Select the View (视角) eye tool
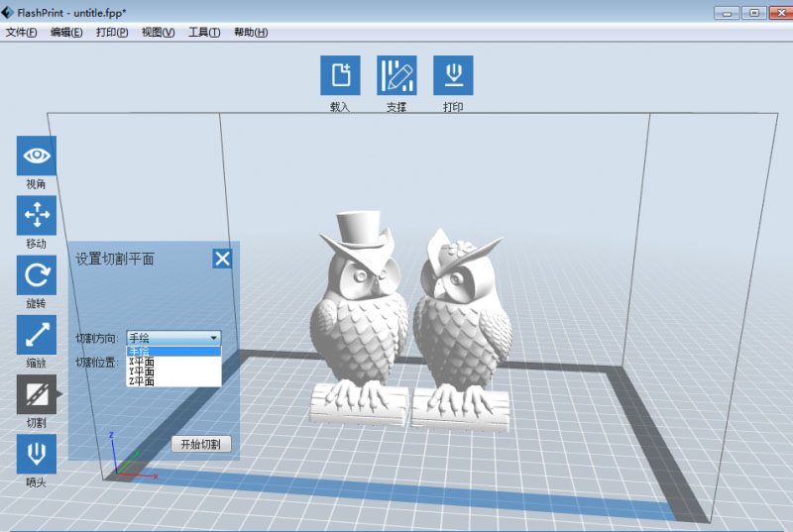The image size is (793, 532). 37,156
